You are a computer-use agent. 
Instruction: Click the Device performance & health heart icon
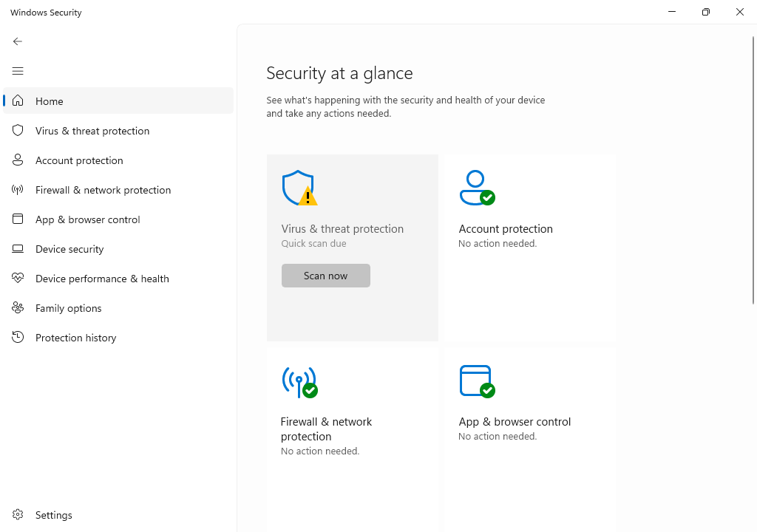(18, 279)
